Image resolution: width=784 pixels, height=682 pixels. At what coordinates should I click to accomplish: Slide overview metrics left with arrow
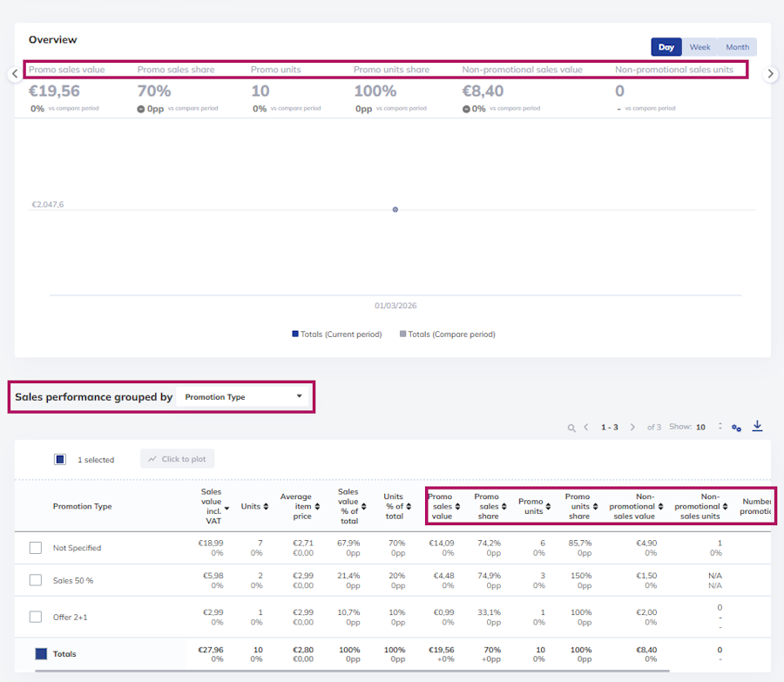(x=15, y=74)
